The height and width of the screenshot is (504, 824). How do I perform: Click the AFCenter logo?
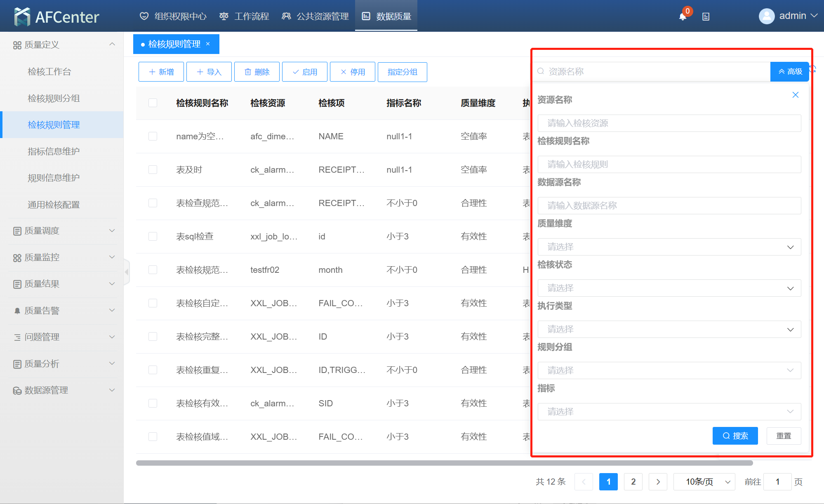[x=57, y=16]
